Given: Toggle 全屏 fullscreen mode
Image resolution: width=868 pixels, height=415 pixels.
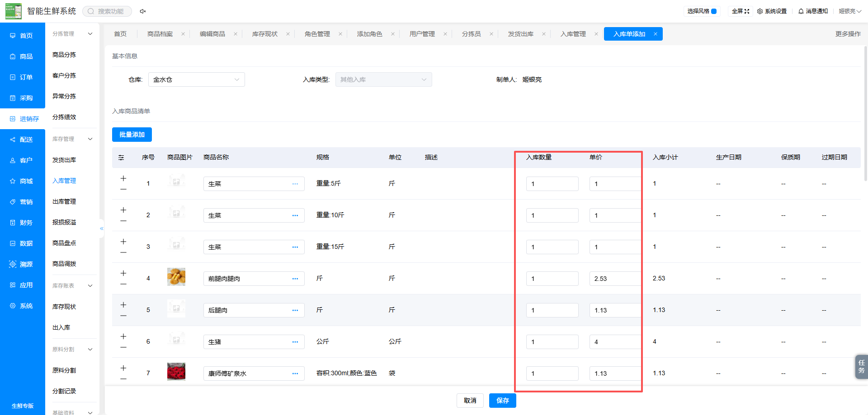Looking at the screenshot, I should pyautogui.click(x=741, y=11).
